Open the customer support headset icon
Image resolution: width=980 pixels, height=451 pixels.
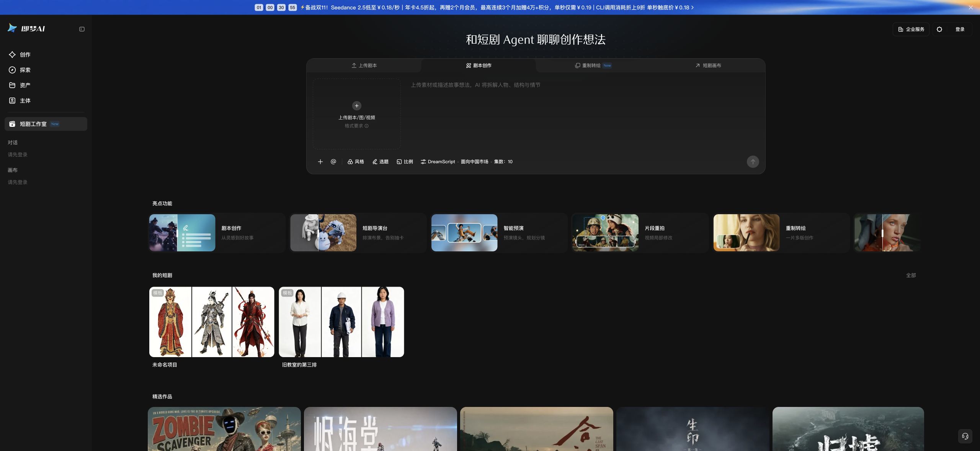[965, 436]
